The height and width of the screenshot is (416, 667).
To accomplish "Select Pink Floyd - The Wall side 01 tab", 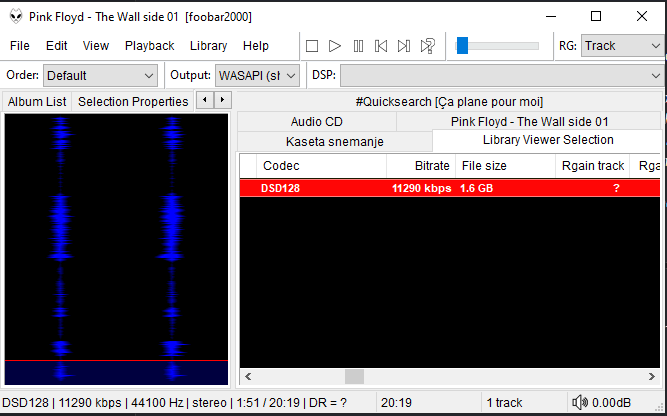I will [529, 122].
